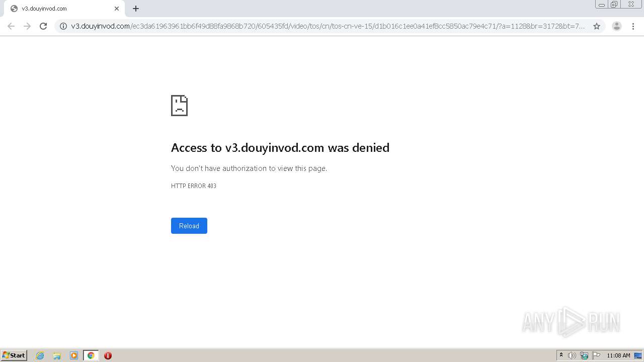The width and height of the screenshot is (644, 362).
Task: Open Windows Explorer folder in taskbar
Action: click(57, 355)
